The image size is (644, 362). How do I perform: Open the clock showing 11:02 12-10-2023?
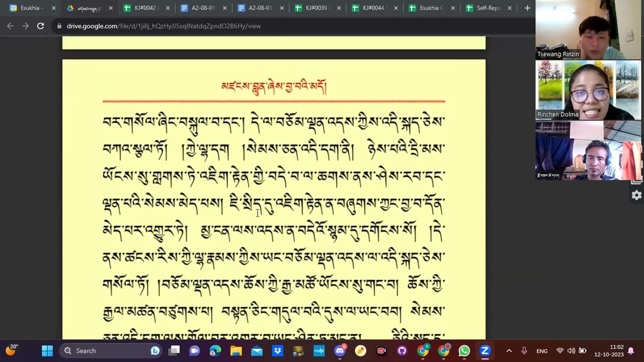(609, 350)
